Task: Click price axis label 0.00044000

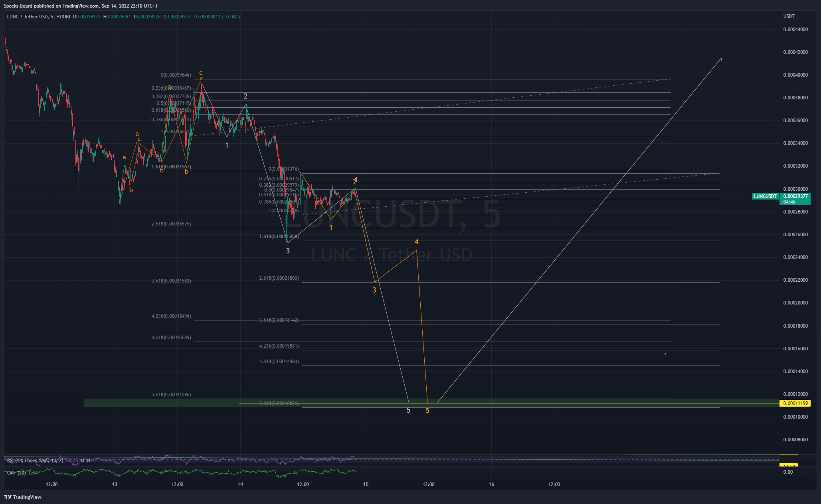Action: tap(795, 30)
